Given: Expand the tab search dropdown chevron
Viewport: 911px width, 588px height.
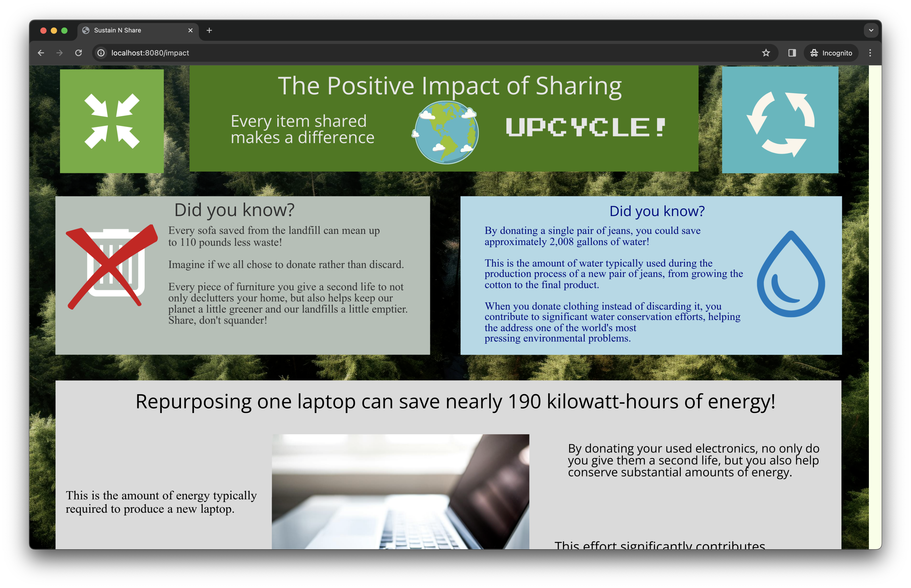Looking at the screenshot, I should click(871, 31).
